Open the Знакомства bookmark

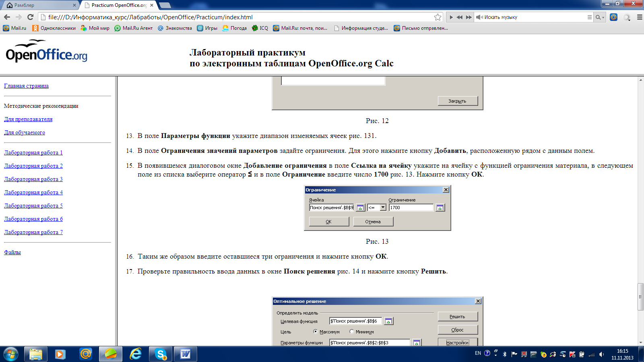(x=175, y=28)
